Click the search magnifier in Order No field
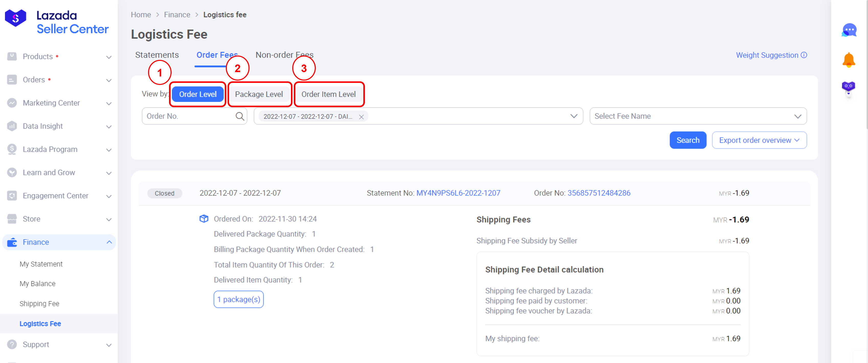This screenshot has width=868, height=363. [240, 116]
